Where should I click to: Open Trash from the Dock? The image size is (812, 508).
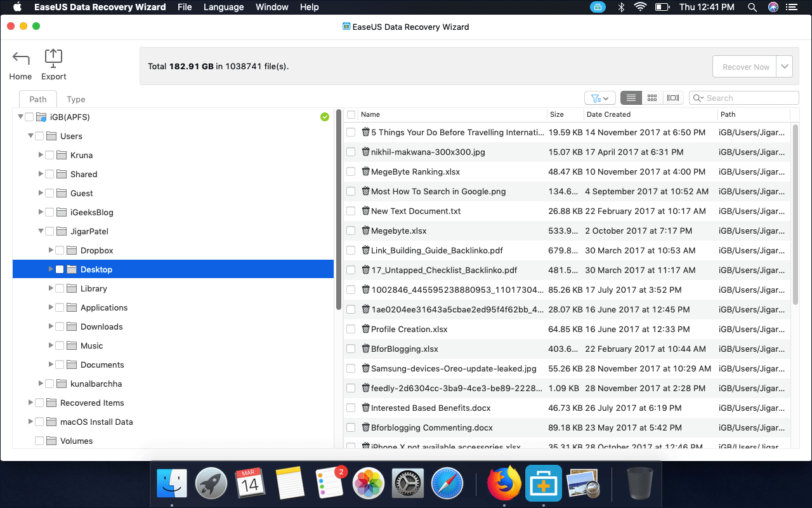pyautogui.click(x=639, y=485)
